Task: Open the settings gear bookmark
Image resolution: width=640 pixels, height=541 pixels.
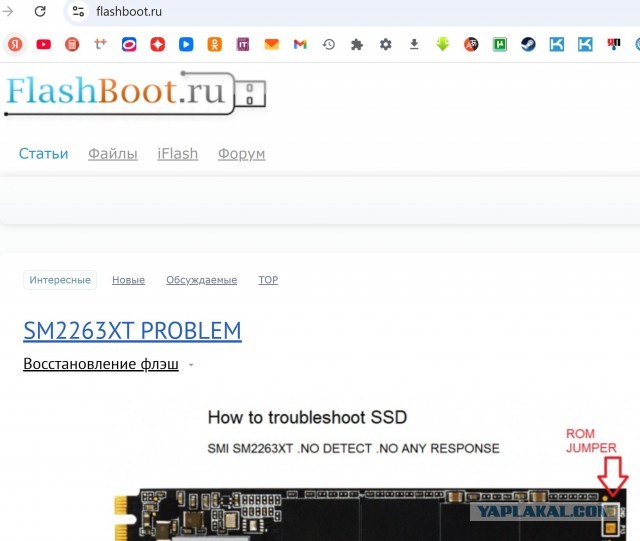Action: pos(386,44)
